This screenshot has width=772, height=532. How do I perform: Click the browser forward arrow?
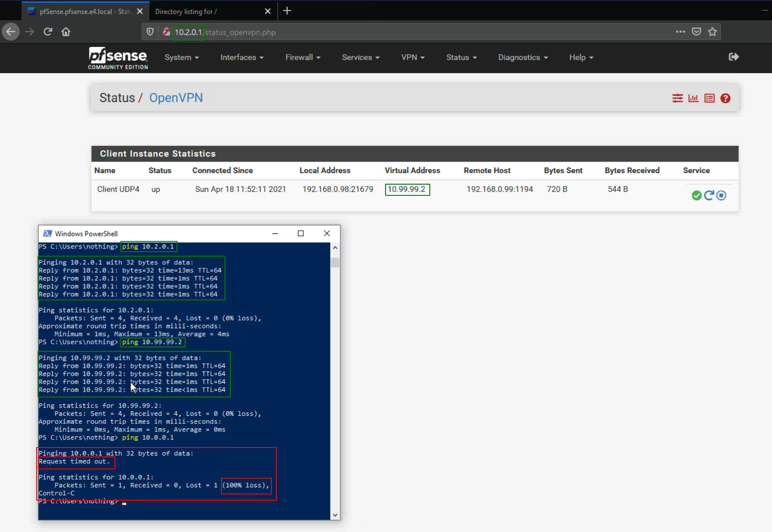[x=30, y=32]
